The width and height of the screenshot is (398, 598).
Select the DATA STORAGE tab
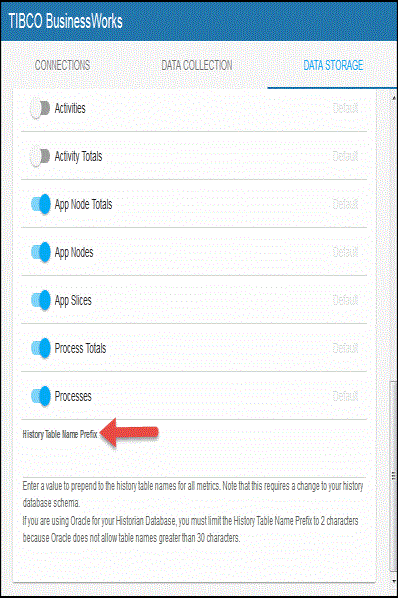[x=333, y=65]
